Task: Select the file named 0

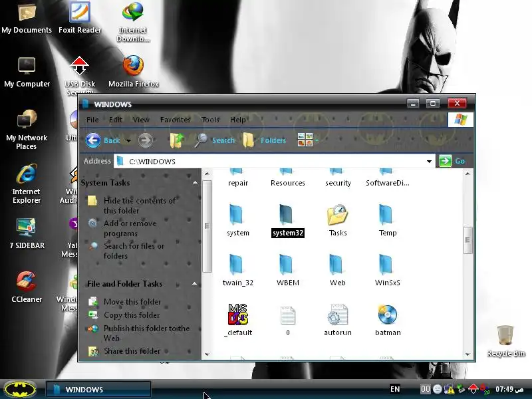Action: [288, 320]
